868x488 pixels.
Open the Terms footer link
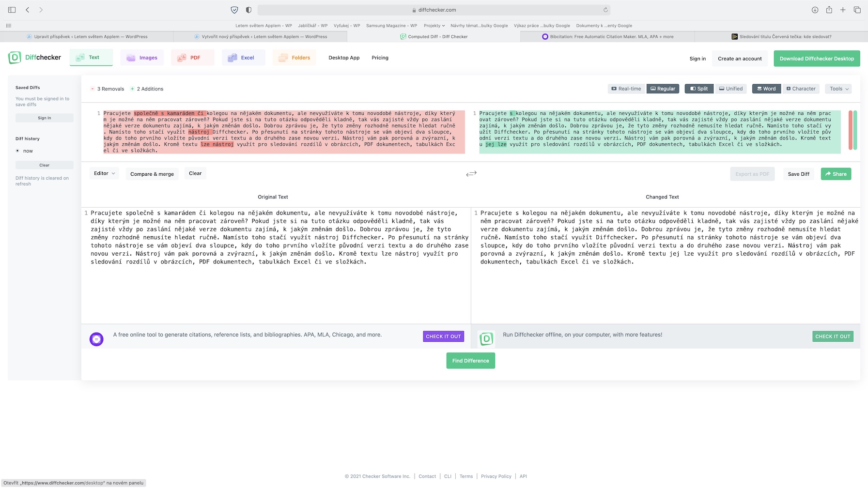(x=466, y=476)
